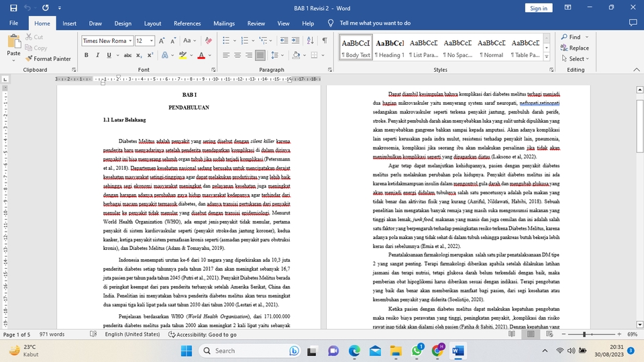Collapse the ribbon with the chevron
This screenshot has width=644, height=362.
(x=637, y=70)
